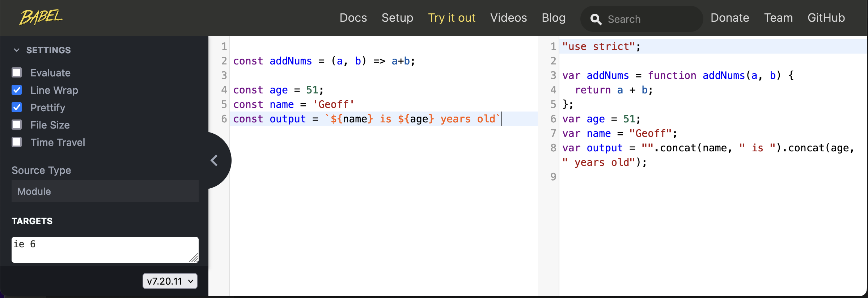
Task: Disable the Line Wrap checkbox
Action: coord(17,90)
